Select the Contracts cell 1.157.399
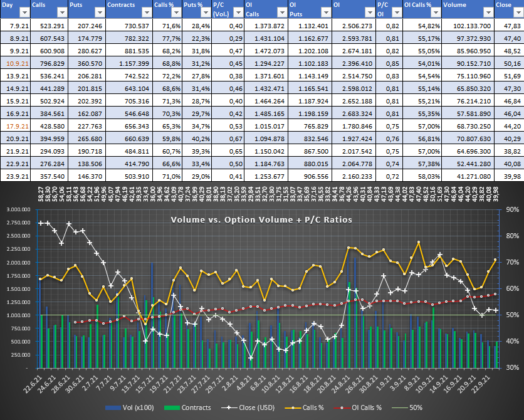This screenshot has height=420, width=524. 129,63
